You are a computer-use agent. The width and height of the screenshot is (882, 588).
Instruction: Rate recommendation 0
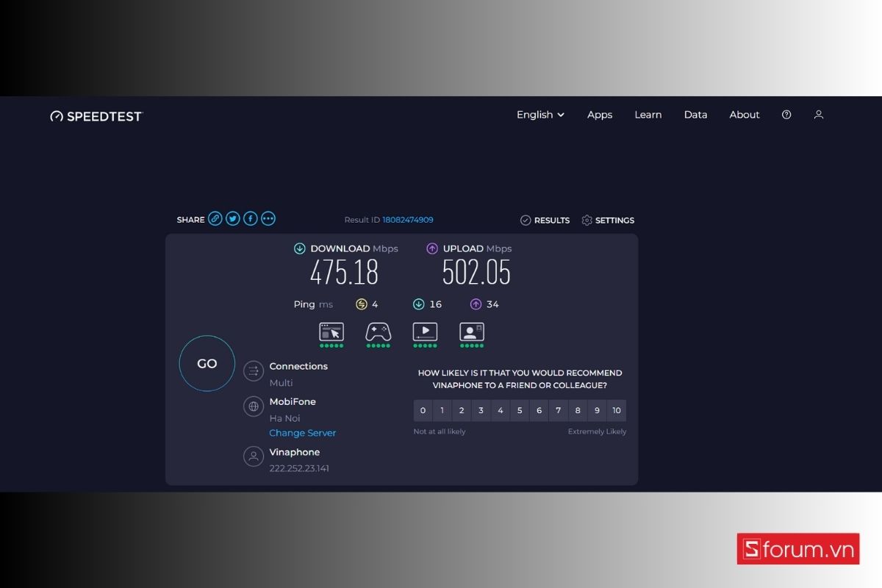point(423,411)
